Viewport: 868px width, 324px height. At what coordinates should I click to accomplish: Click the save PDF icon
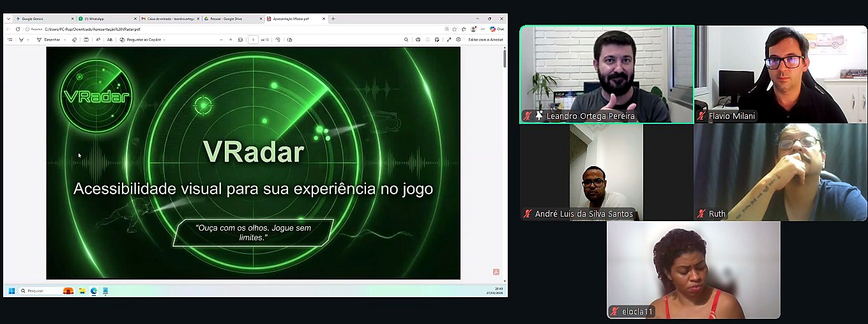(427, 40)
